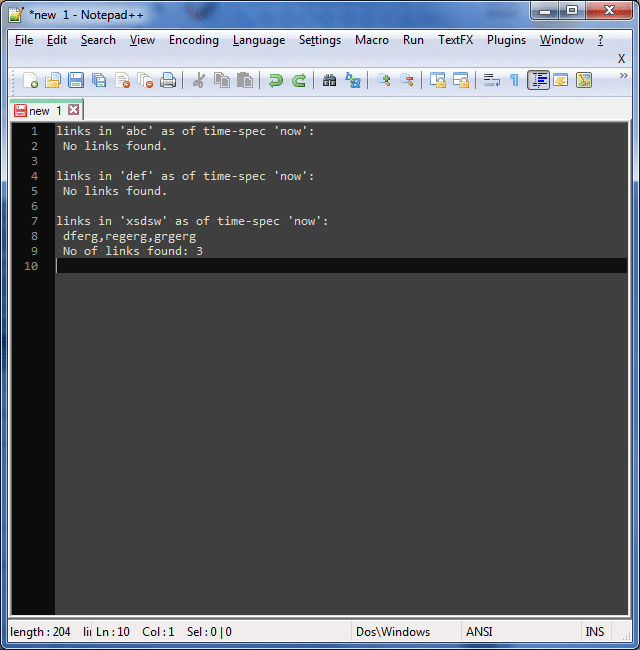Save the current file with toolbar icon
640x650 pixels.
coord(76,80)
